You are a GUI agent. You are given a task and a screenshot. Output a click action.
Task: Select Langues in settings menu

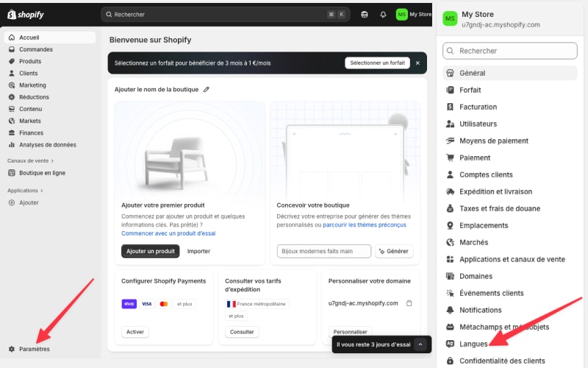[473, 344]
